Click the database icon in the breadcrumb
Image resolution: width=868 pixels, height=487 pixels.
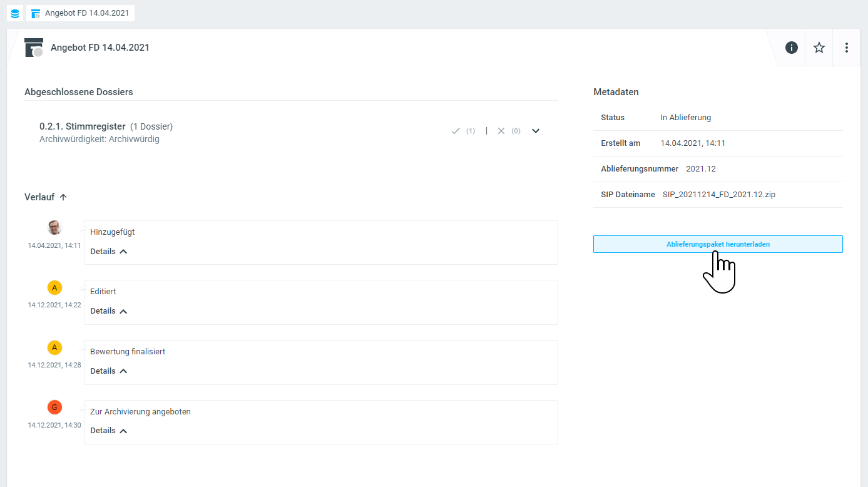tap(15, 13)
